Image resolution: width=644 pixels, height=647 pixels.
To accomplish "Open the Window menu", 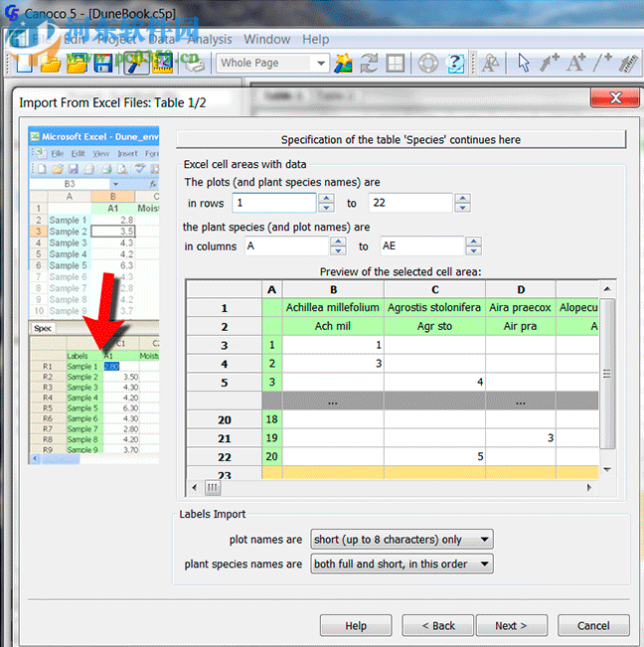I will (267, 39).
